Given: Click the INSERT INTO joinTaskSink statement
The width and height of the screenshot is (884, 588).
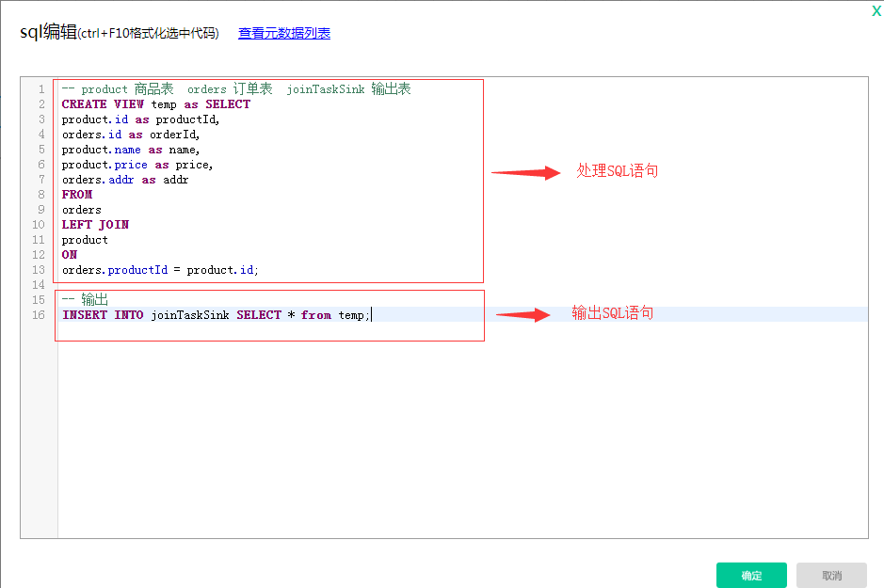Looking at the screenshot, I should click(x=216, y=315).
